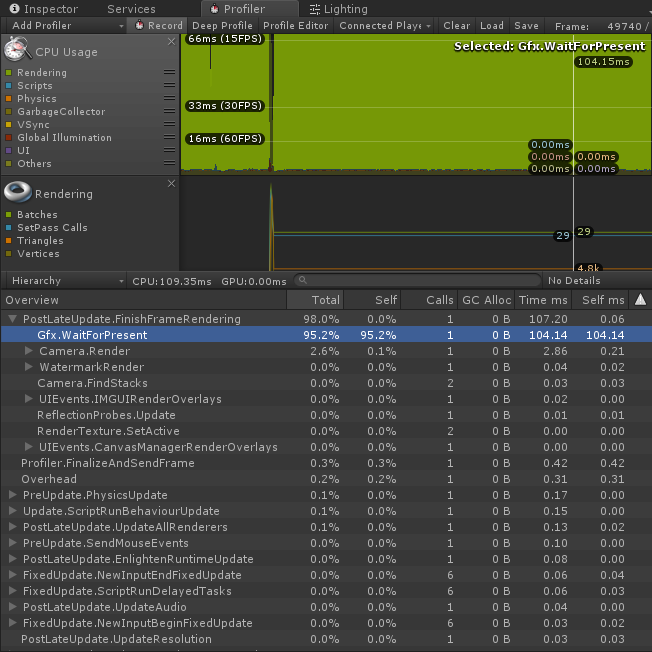This screenshot has height=652, width=652.
Task: Click the Rendering module torus icon
Action: point(17,191)
